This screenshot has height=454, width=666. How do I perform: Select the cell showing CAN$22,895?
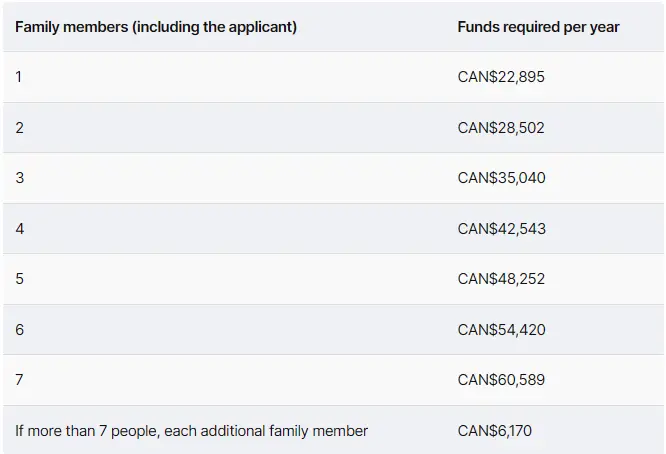tap(501, 77)
